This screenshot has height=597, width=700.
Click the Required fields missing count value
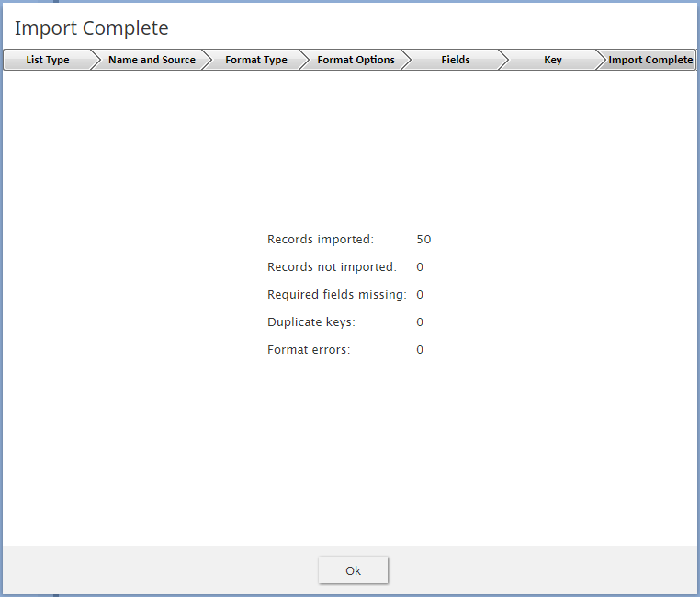click(x=420, y=295)
